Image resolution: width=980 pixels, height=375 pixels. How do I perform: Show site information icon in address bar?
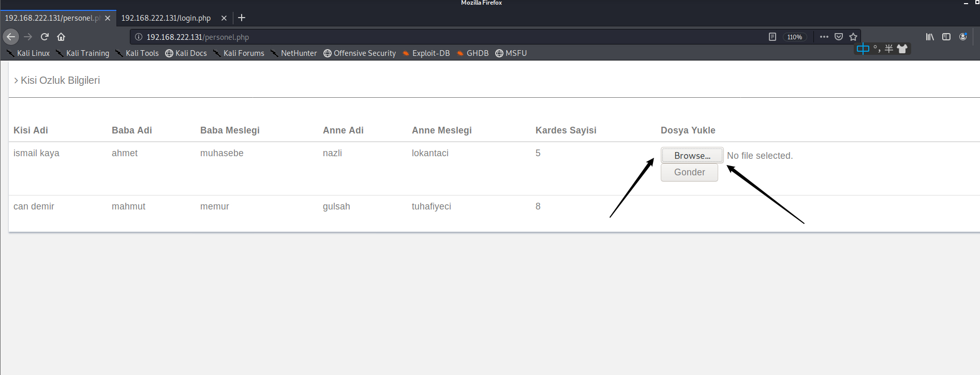pos(139,37)
